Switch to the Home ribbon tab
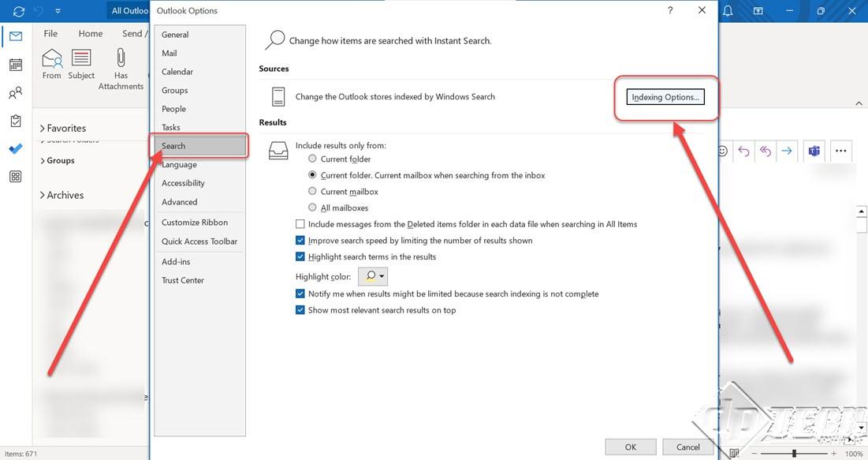This screenshot has width=868, height=460. [90, 33]
